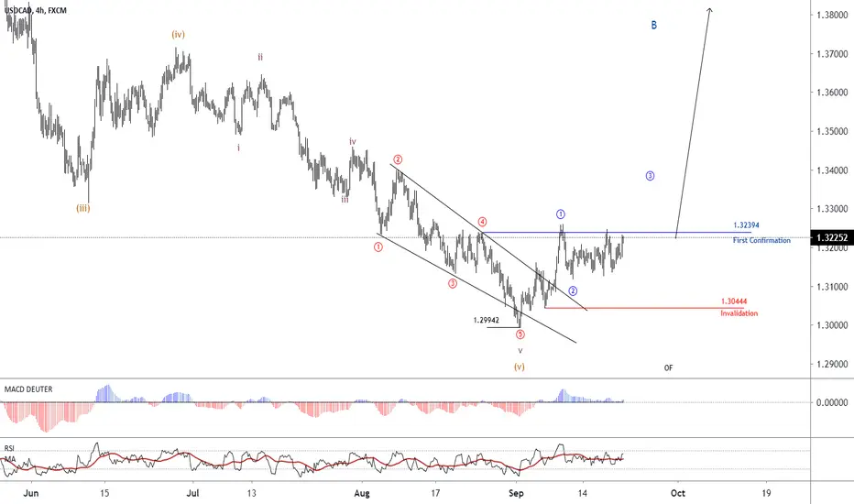854x504 pixels.
Task: Select red circled 3 wave marker
Action: click(453, 283)
